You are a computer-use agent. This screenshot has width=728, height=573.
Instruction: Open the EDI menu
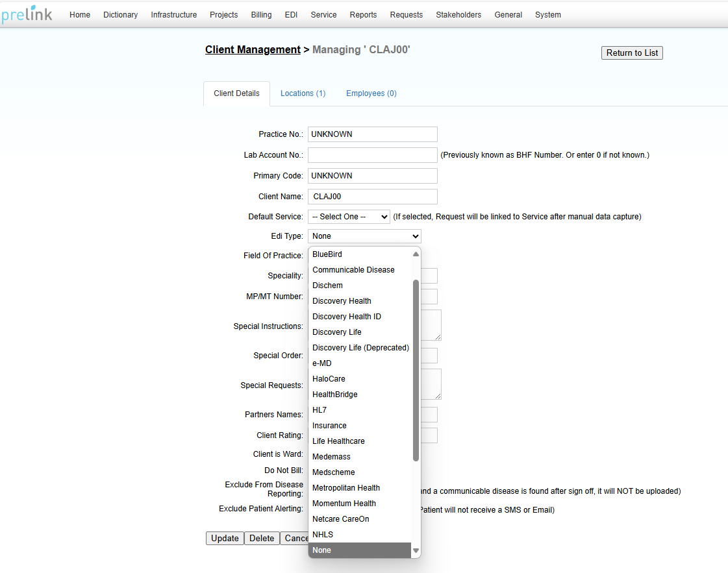tap(291, 15)
